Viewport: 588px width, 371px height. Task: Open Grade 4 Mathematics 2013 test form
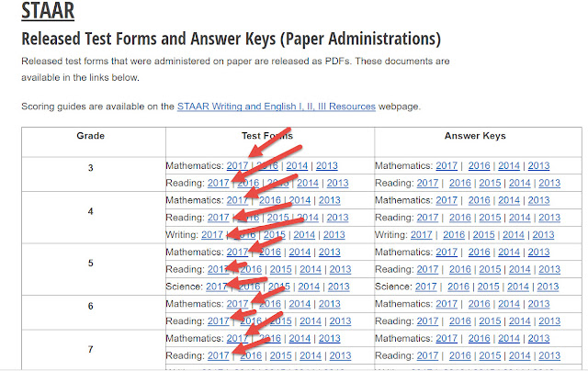coord(330,200)
